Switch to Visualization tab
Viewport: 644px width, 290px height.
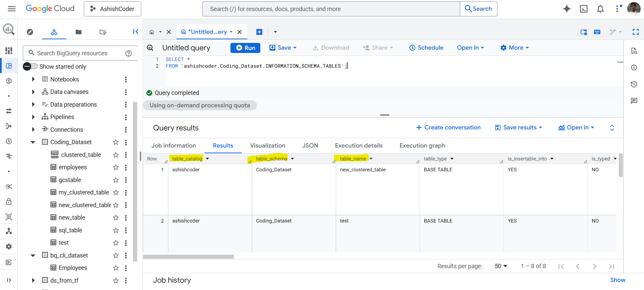click(x=268, y=146)
